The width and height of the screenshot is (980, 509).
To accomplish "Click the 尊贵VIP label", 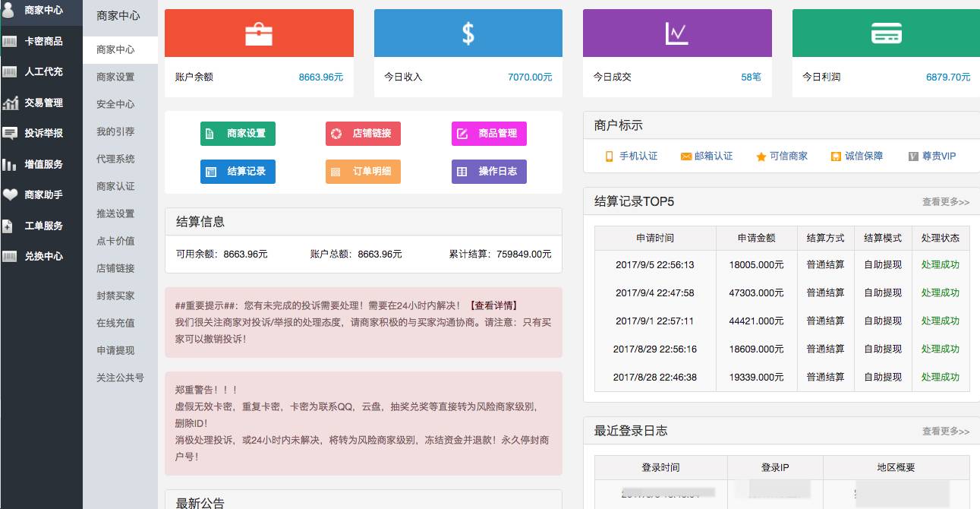I will coord(939,156).
